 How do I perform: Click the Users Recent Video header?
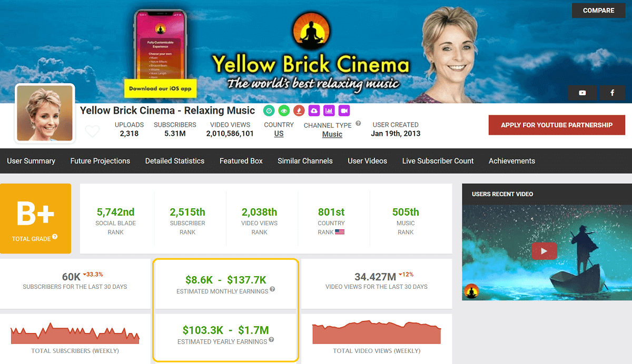502,194
